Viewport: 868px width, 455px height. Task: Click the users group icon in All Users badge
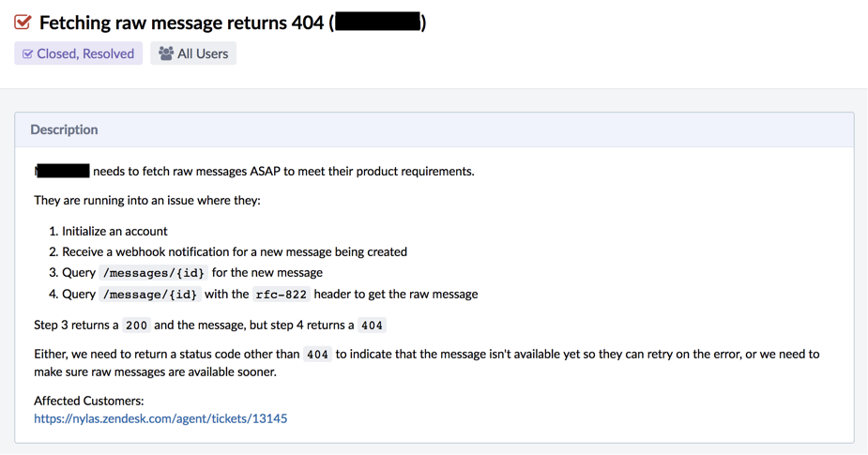pyautogui.click(x=165, y=53)
